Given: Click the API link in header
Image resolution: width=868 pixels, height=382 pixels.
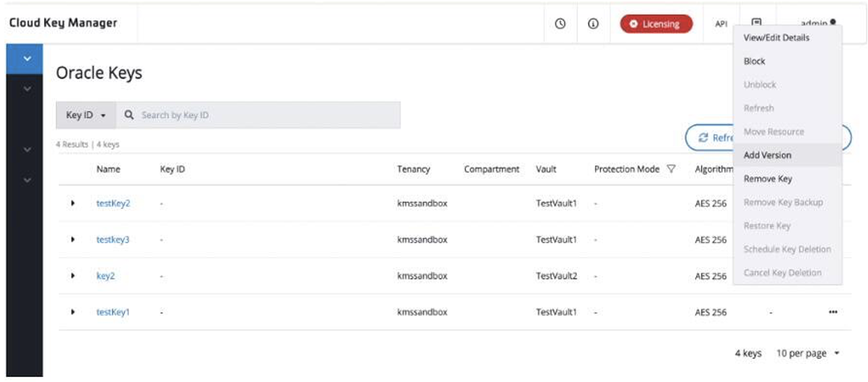Looking at the screenshot, I should pyautogui.click(x=721, y=24).
